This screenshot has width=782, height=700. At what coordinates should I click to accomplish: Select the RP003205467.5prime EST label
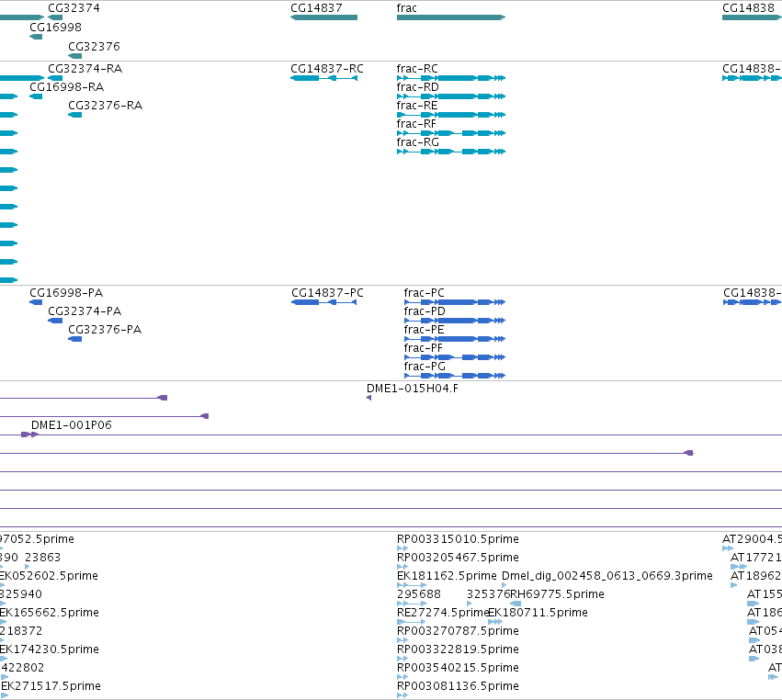pos(458,558)
